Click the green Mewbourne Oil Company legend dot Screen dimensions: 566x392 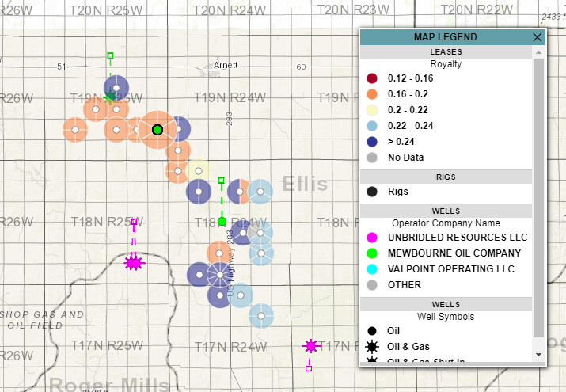pos(372,253)
